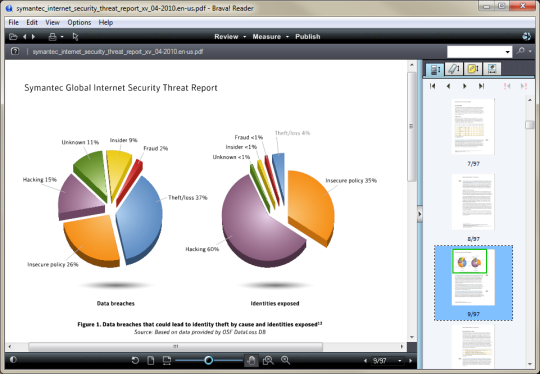Screen dimensions: 540x374
Task: Open the Measure dropdown menu
Action: click(270, 37)
